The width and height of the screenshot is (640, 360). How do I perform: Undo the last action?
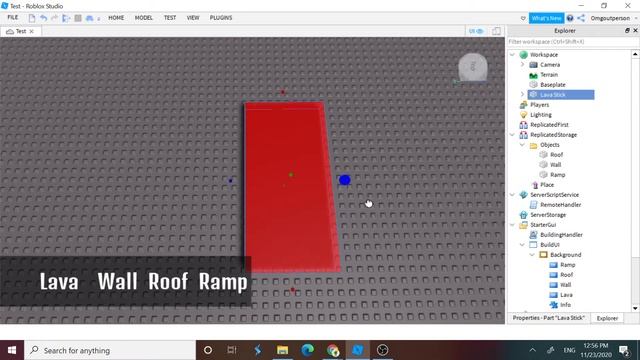(43, 18)
